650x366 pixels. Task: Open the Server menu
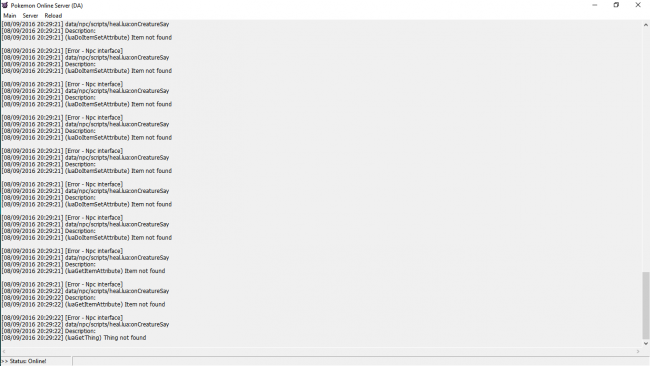click(x=30, y=16)
